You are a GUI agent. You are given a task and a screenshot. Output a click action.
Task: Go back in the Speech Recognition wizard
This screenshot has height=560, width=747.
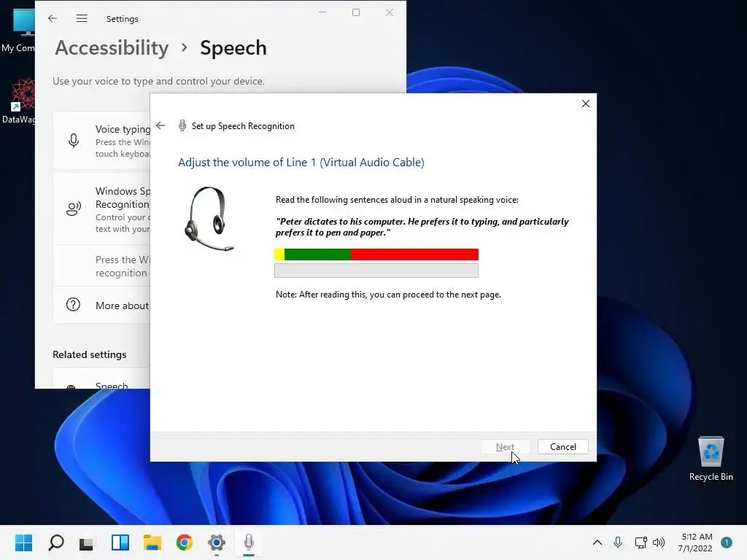tap(160, 125)
